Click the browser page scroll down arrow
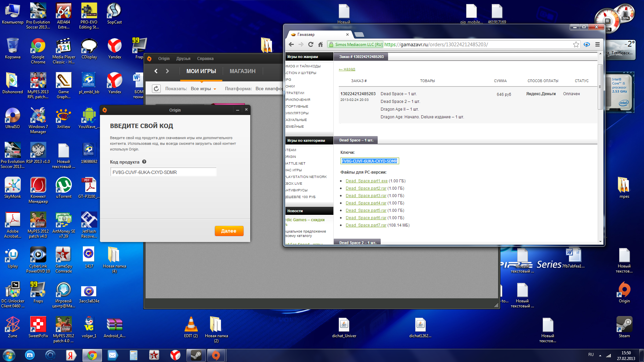 (600, 241)
